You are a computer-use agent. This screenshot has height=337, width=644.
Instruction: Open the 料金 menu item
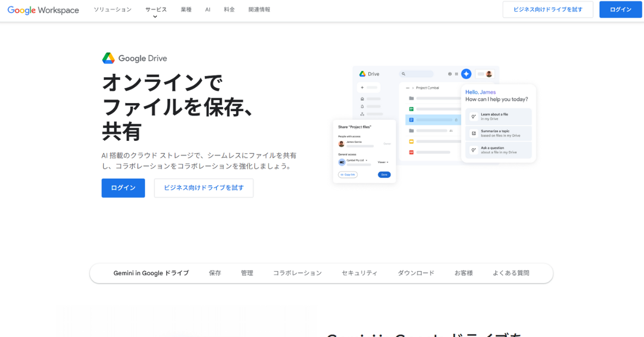point(229,10)
